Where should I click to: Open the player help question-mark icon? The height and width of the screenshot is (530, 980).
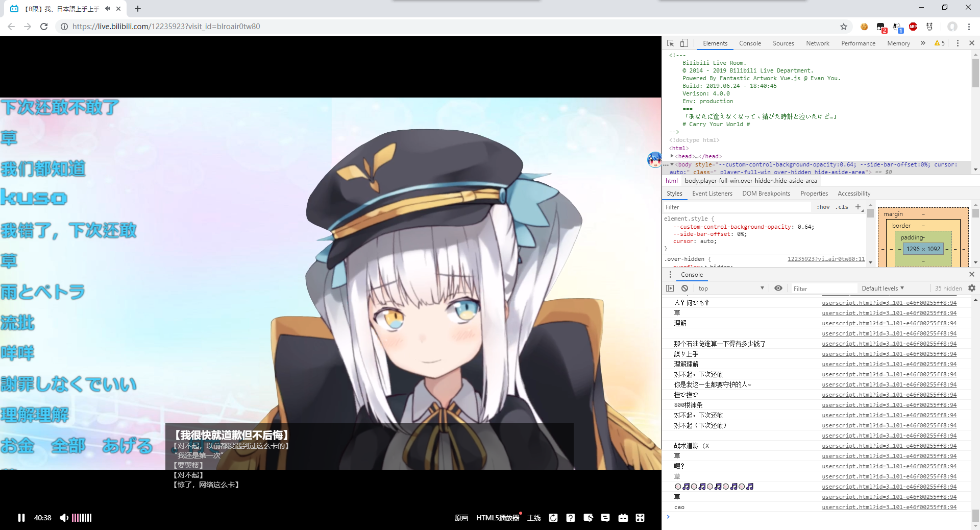pyautogui.click(x=571, y=518)
